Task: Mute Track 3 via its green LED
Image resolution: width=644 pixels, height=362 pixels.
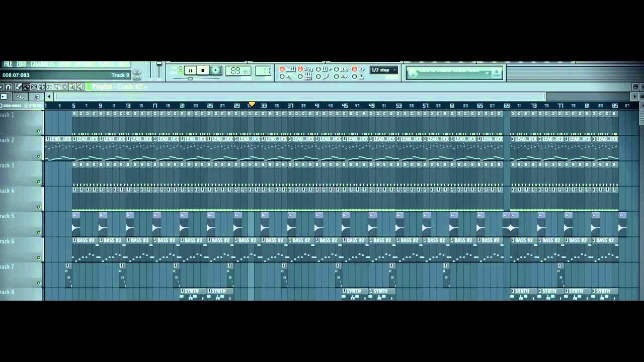Action: [39, 182]
